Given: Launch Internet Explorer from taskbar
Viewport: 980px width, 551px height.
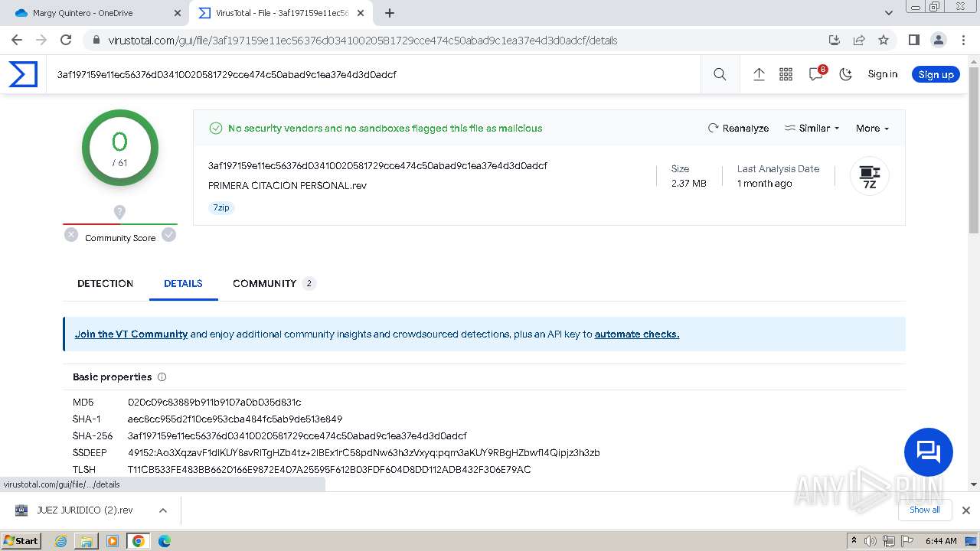Looking at the screenshot, I should click(x=61, y=541).
